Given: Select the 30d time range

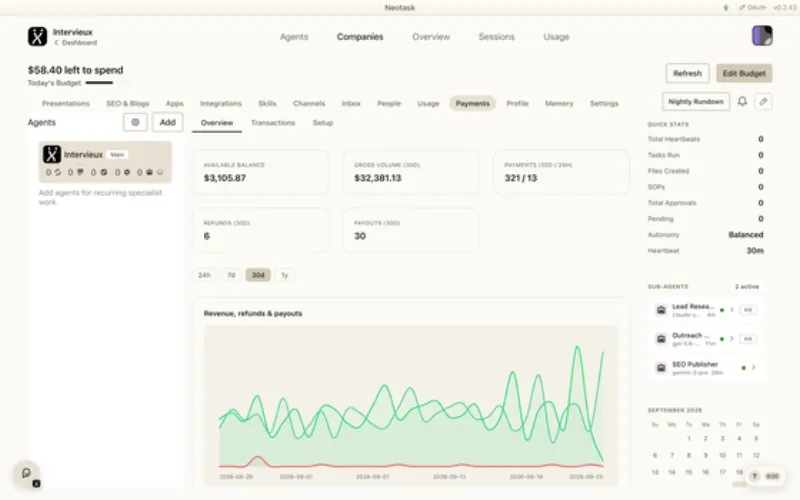Looking at the screenshot, I should tap(258, 275).
